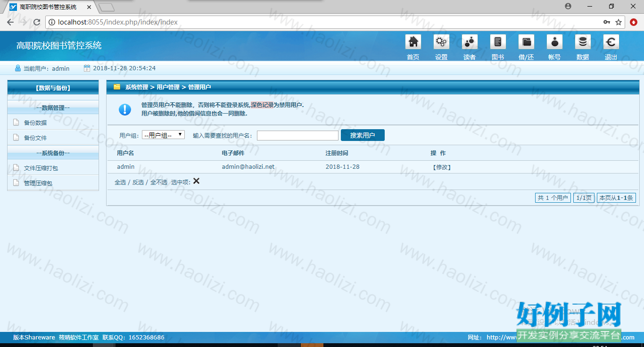Image resolution: width=644 pixels, height=347 pixels.
Task: Click the 2018-11-28 registration date cell
Action: coord(342,167)
